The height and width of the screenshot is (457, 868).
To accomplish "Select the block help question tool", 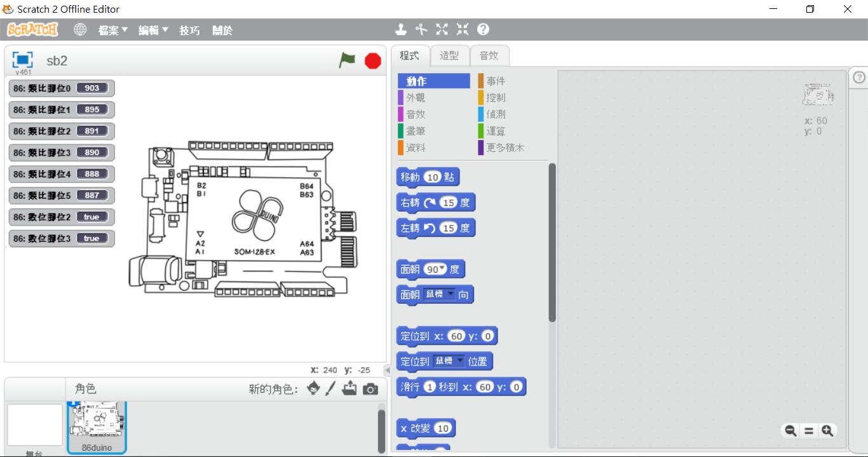I will click(x=483, y=29).
